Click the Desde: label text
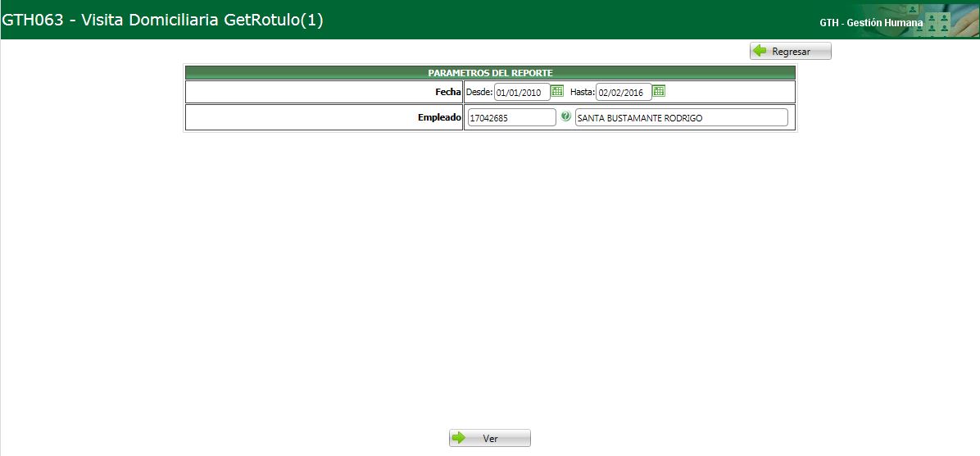Image resolution: width=980 pixels, height=456 pixels. point(479,92)
